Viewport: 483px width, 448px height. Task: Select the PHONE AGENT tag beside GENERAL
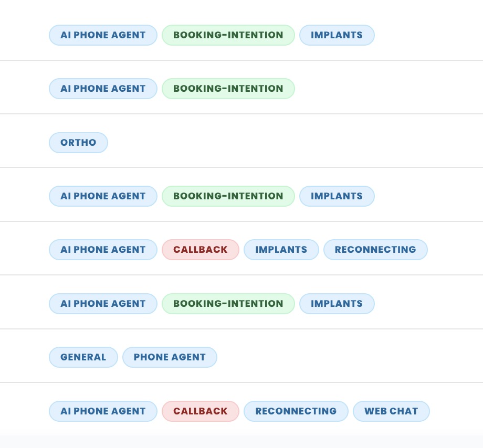click(170, 357)
